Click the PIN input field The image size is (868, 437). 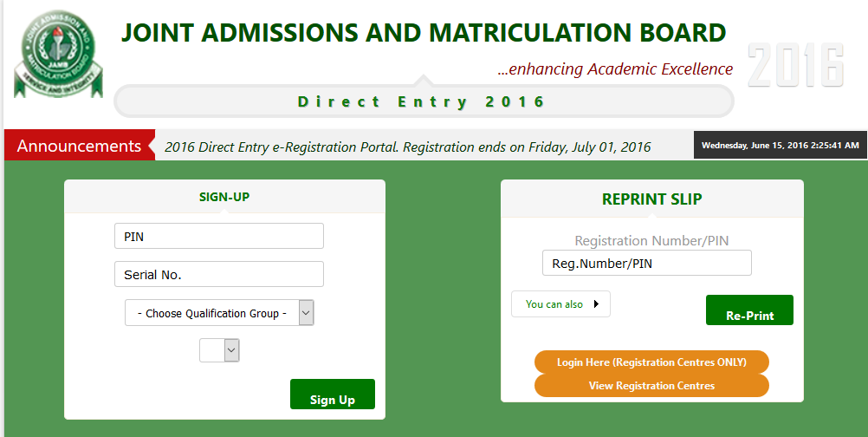pyautogui.click(x=219, y=236)
